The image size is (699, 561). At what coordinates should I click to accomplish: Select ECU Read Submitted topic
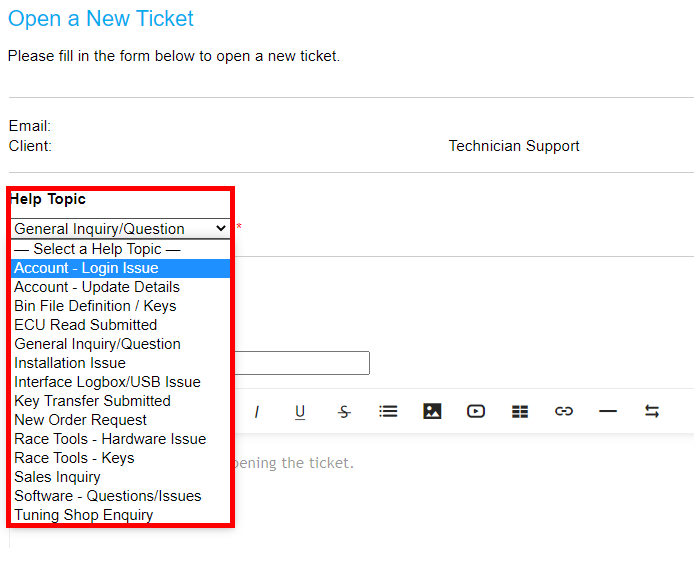click(x=120, y=325)
